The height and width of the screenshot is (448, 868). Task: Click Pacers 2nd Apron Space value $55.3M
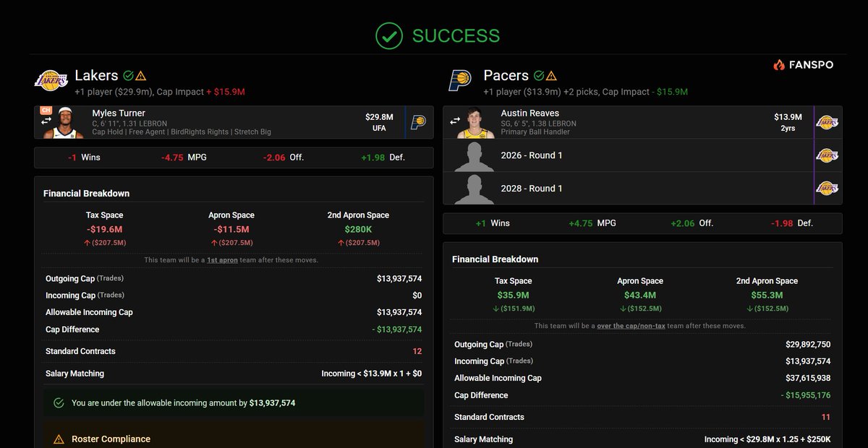coord(767,295)
